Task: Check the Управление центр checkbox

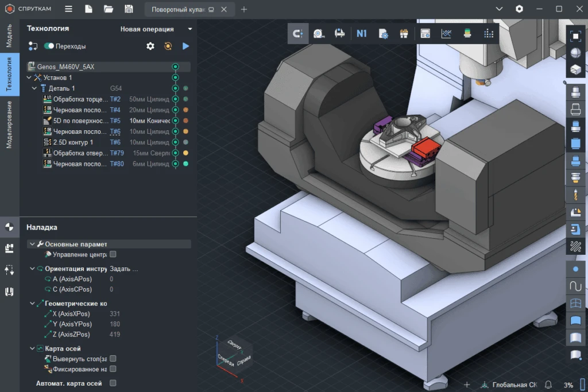Action: pos(113,254)
